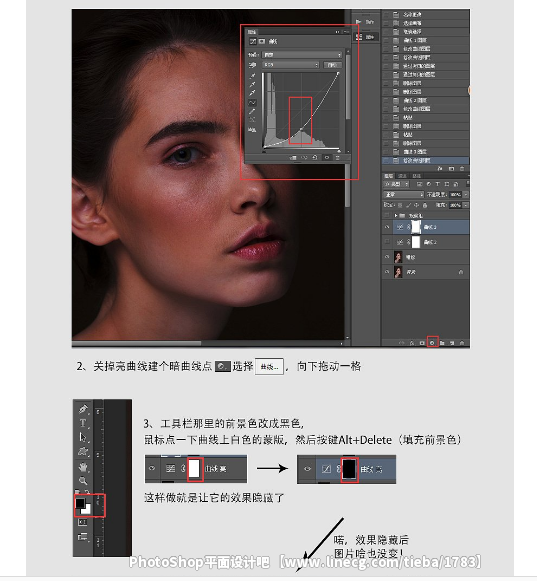537x581 pixels.
Task: Click the History new snapshot camera icon
Action: coord(451,169)
